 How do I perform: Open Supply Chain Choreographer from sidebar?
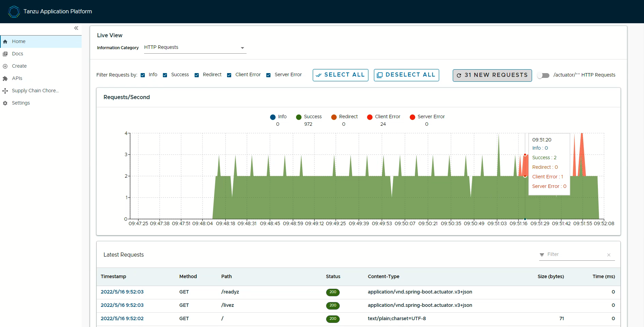click(41, 91)
